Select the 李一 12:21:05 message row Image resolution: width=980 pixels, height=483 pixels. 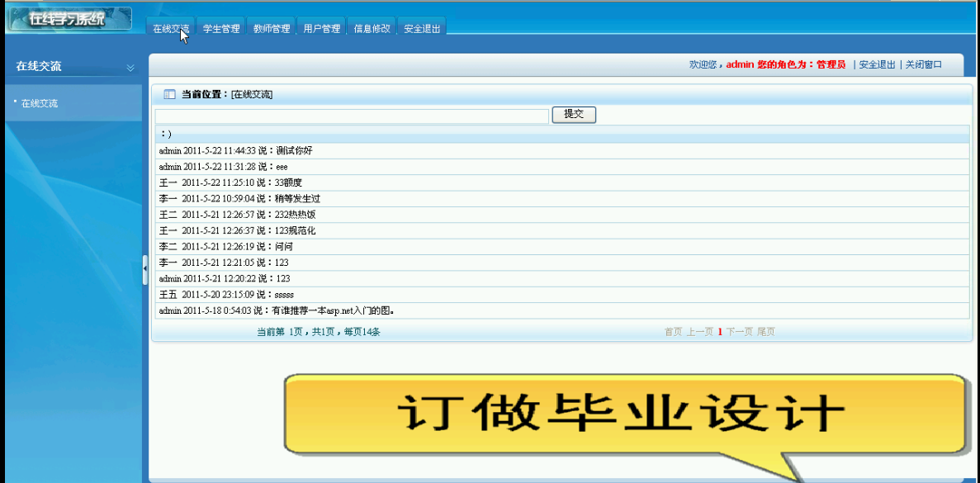[562, 263]
